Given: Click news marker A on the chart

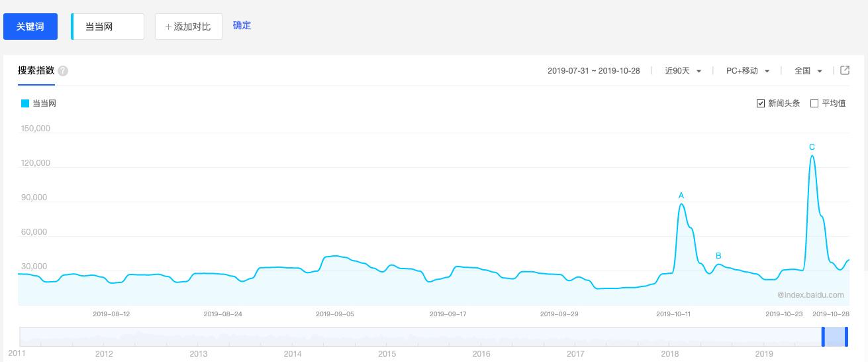Looking at the screenshot, I should click(681, 196).
